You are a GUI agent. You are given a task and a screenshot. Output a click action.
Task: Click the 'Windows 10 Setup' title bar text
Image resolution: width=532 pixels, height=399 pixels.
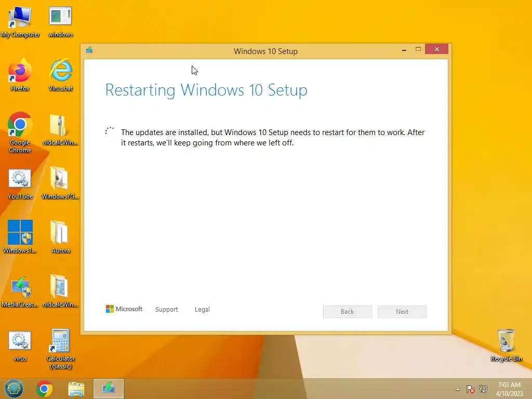(265, 51)
